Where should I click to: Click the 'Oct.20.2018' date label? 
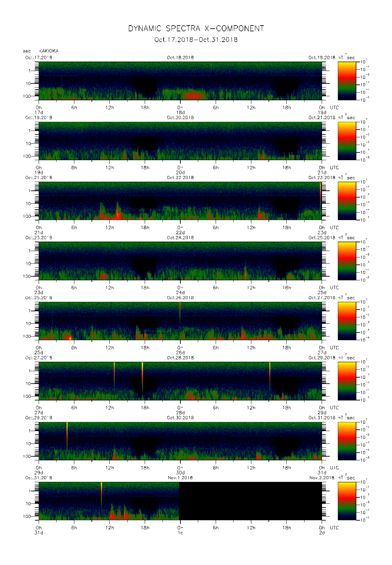180,118
